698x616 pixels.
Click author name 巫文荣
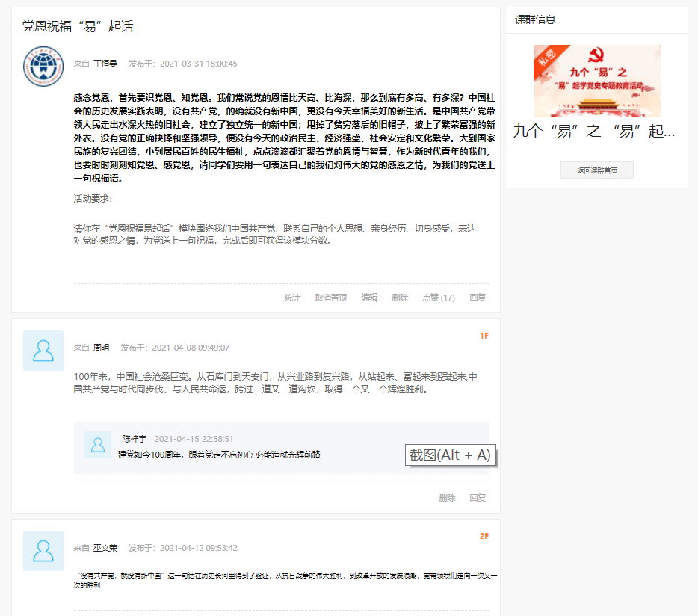pos(105,548)
